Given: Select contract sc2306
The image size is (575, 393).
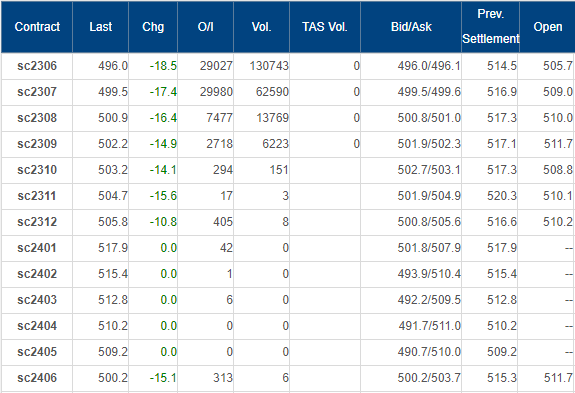Looking at the screenshot, I should pyautogui.click(x=37, y=66).
